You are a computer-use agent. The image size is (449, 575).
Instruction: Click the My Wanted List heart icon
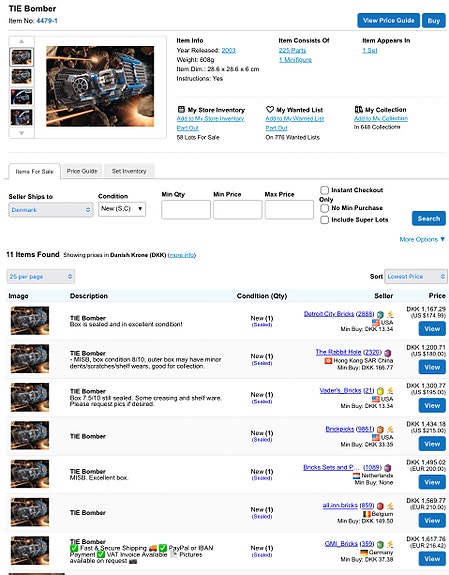click(270, 109)
